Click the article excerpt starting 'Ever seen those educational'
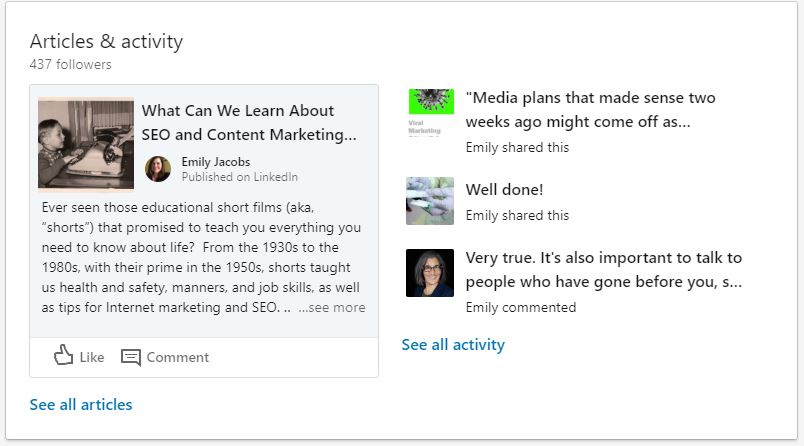The image size is (804, 446). (x=204, y=257)
